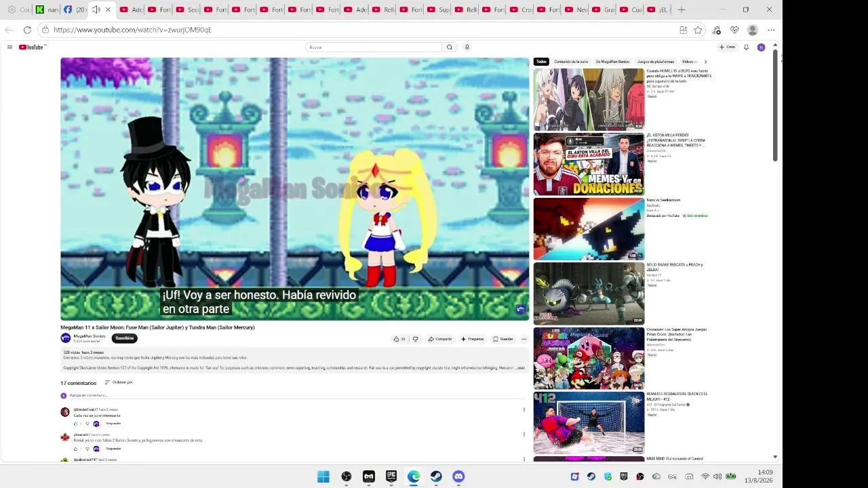Open YouTube notifications bell

pos(746,47)
